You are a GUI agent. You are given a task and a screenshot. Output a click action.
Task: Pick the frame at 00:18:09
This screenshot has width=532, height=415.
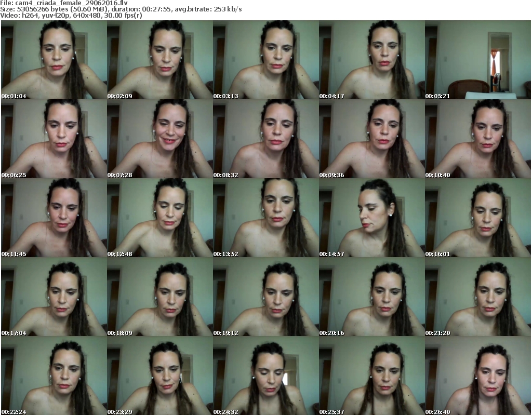(x=160, y=297)
